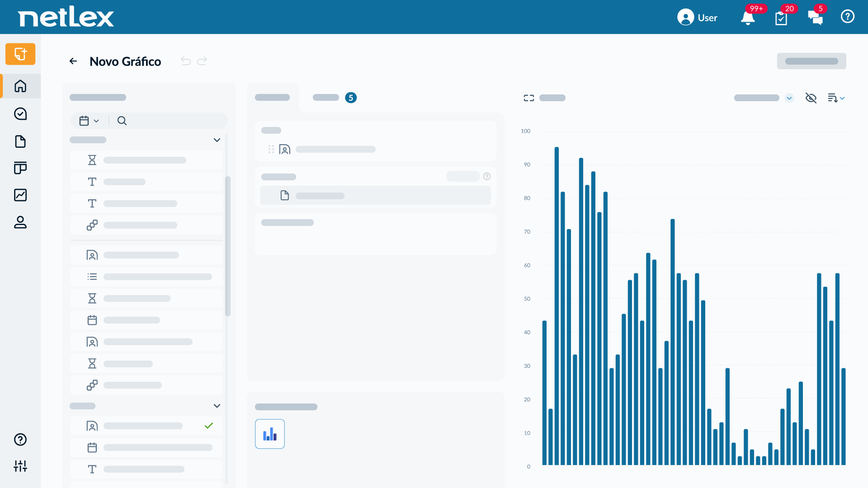Open notifications bell with 99+ badge
The image size is (868, 488).
tap(748, 18)
